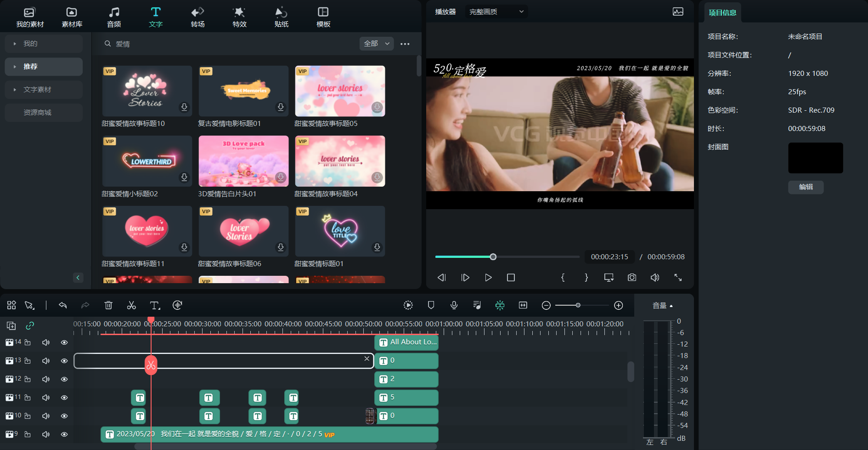Click the preview playback progress slider handle
Image resolution: width=868 pixels, height=450 pixels.
click(x=493, y=257)
